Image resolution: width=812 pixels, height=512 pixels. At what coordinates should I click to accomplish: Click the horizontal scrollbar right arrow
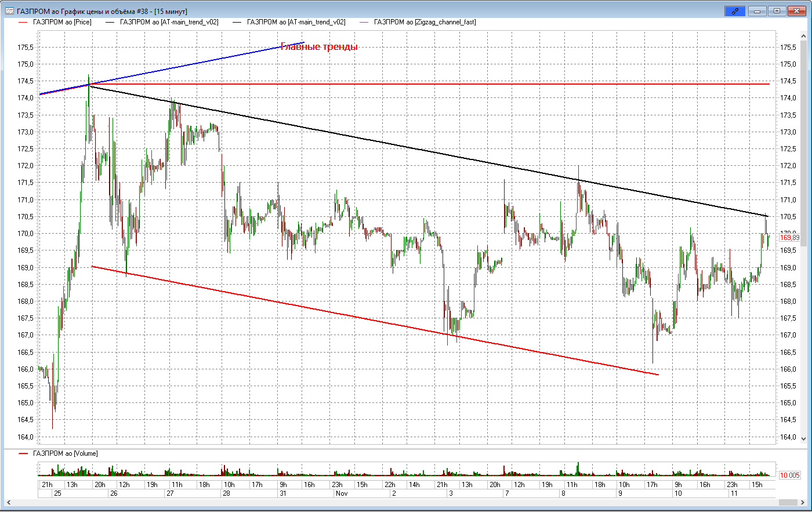tap(803, 502)
